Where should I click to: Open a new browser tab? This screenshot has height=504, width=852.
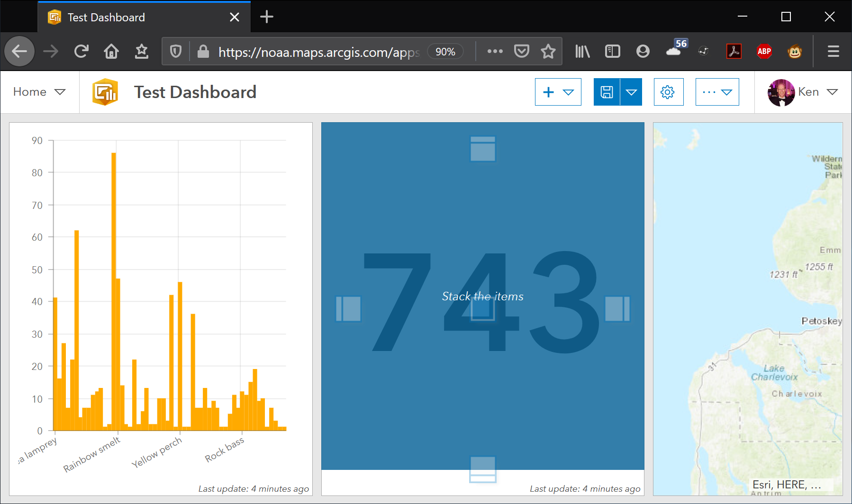pyautogui.click(x=267, y=17)
